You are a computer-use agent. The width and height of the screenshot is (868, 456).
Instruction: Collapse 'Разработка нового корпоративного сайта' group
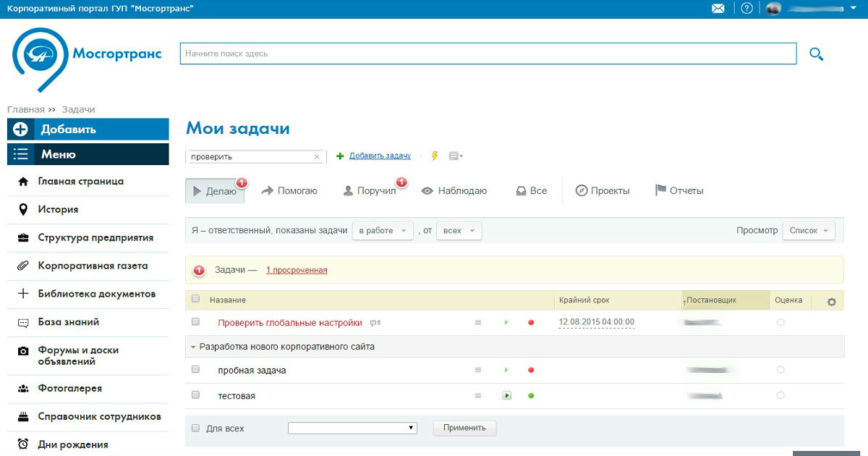pos(193,347)
